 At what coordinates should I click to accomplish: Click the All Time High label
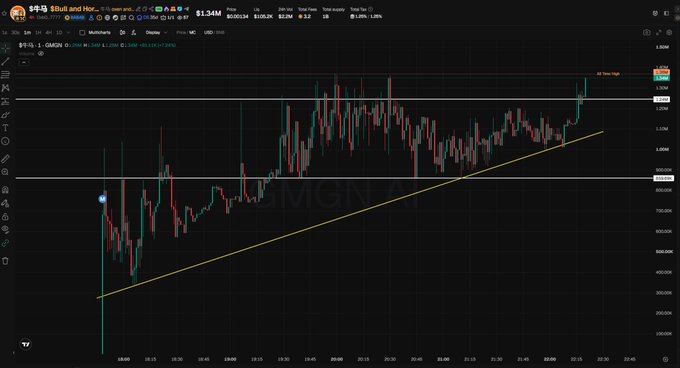[x=608, y=74]
